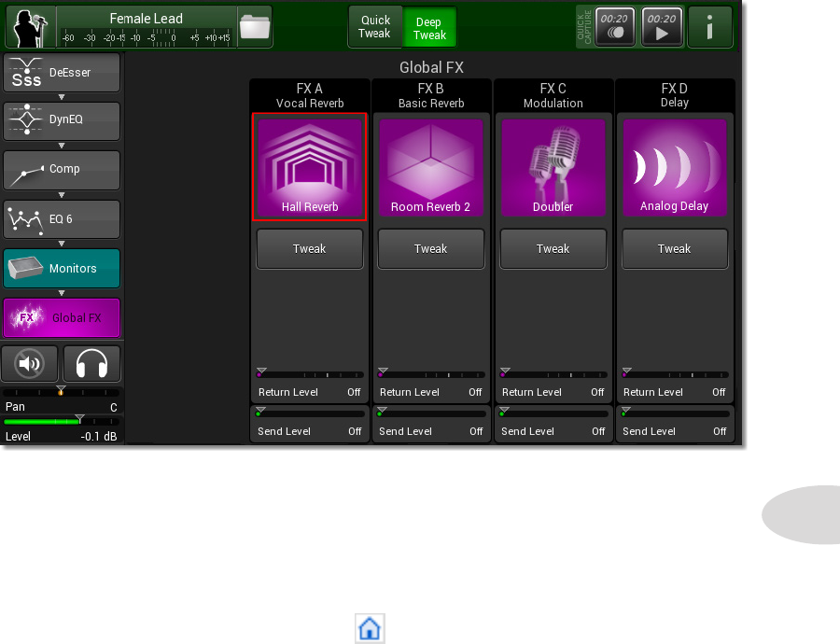
Task: Play back the Quick Capture recording
Action: pyautogui.click(x=662, y=27)
